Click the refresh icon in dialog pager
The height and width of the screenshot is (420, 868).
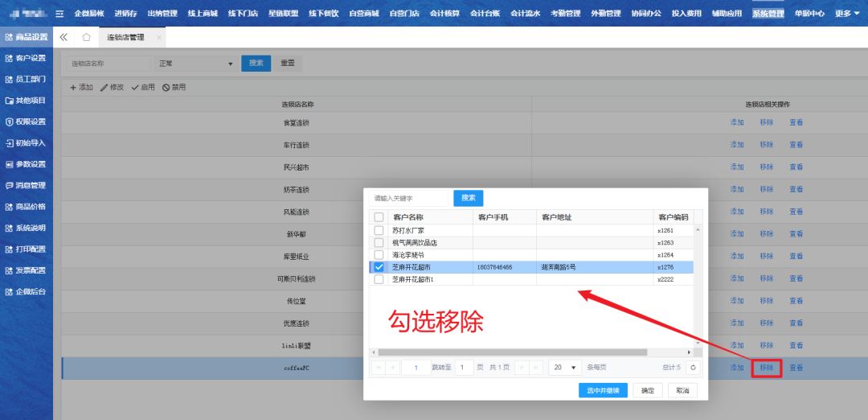694,367
